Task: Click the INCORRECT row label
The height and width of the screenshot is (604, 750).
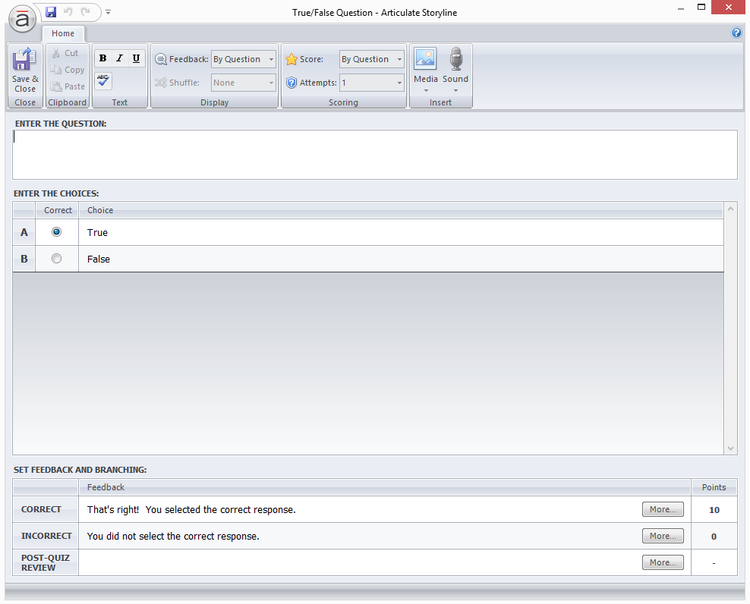Action: pos(45,536)
